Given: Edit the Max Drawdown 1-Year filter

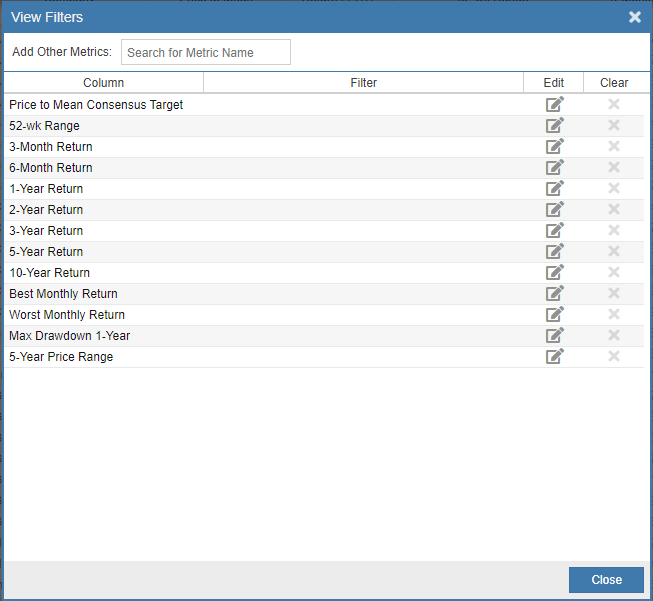Looking at the screenshot, I should pyautogui.click(x=554, y=335).
